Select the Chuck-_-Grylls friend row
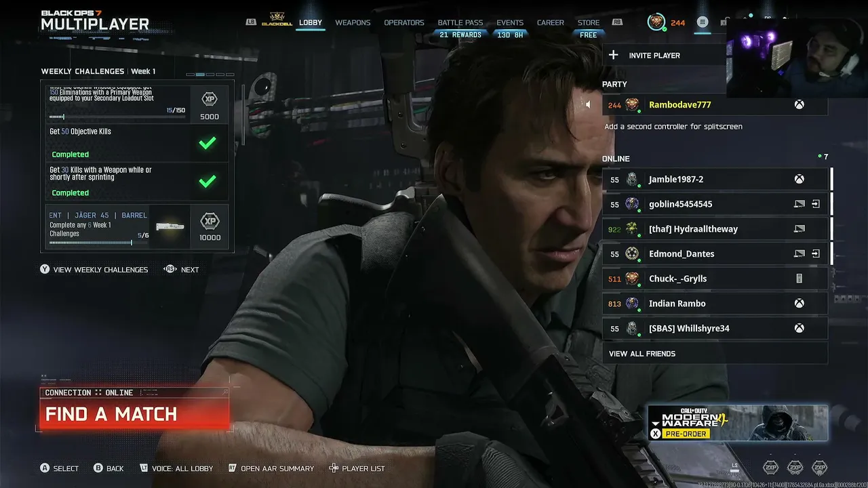Image resolution: width=868 pixels, height=488 pixels. point(715,279)
